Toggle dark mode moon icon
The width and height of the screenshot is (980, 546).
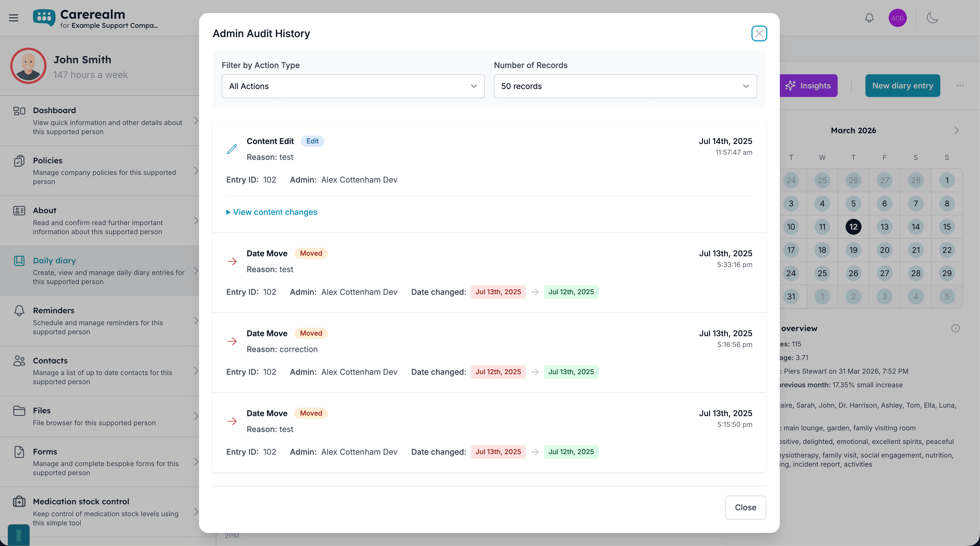point(932,18)
